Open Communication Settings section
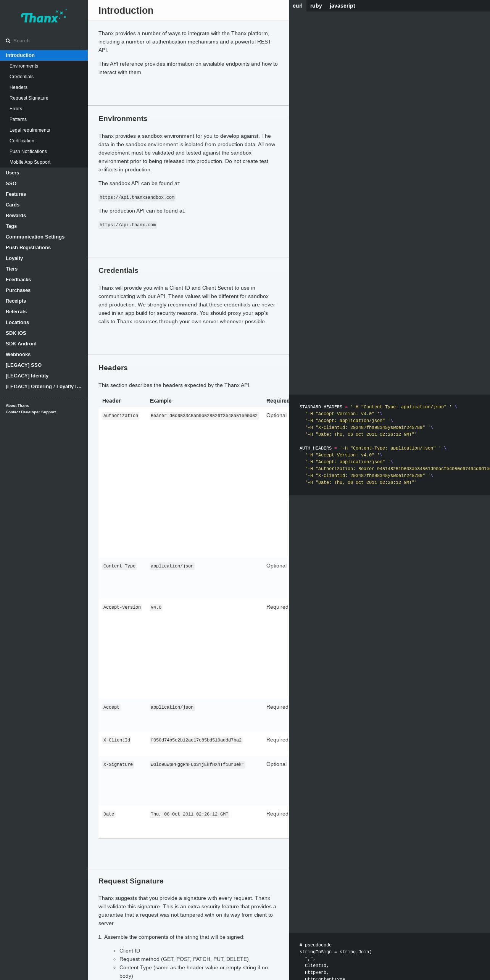 coord(44,237)
